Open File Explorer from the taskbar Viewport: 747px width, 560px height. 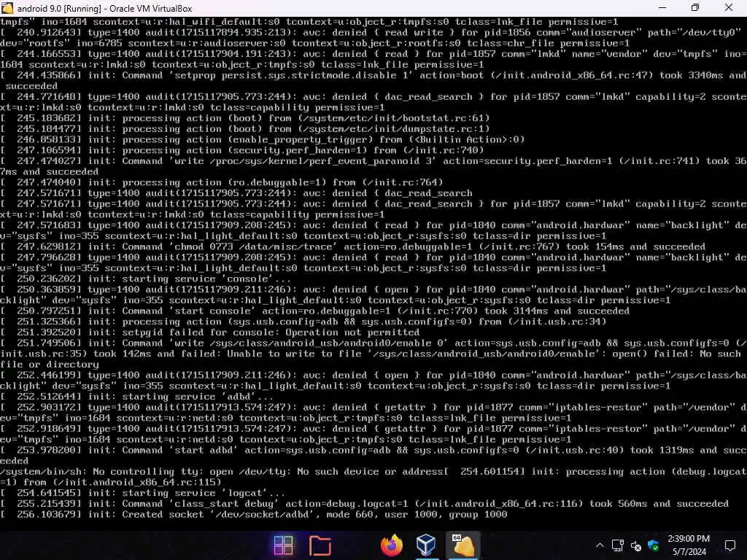click(320, 545)
